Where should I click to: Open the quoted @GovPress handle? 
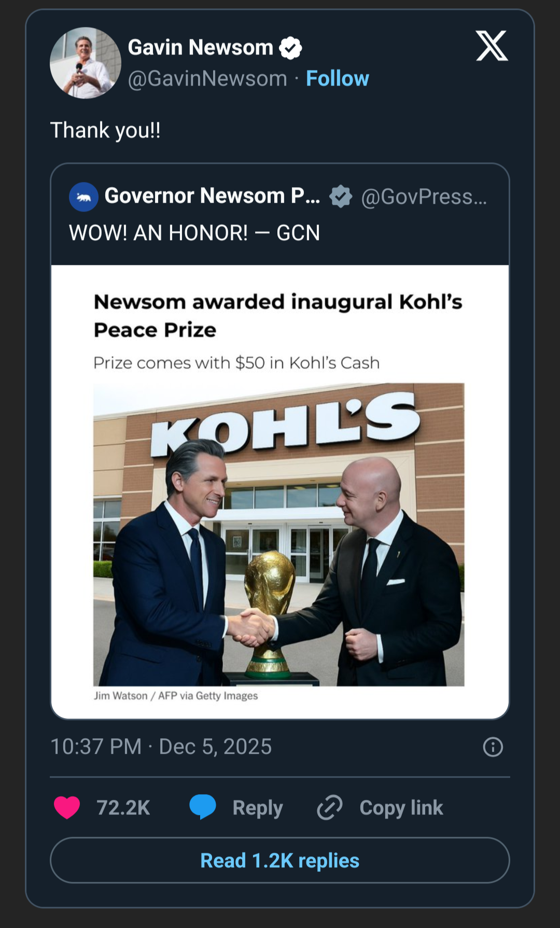point(424,197)
